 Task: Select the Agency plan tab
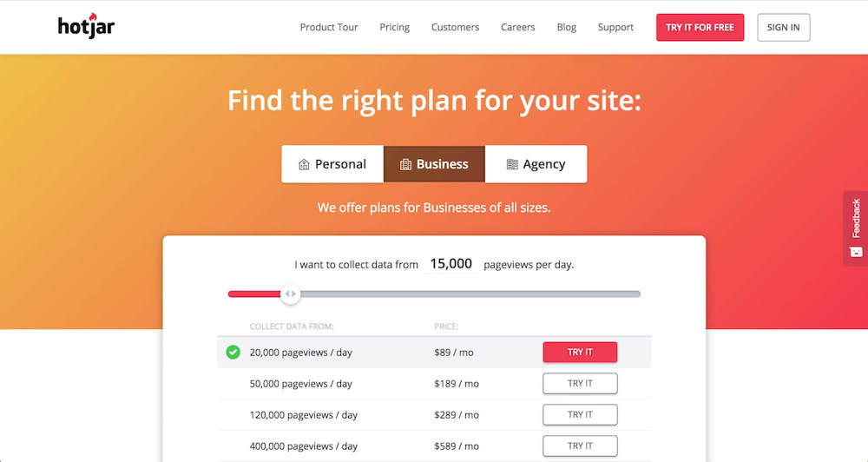[x=536, y=164]
